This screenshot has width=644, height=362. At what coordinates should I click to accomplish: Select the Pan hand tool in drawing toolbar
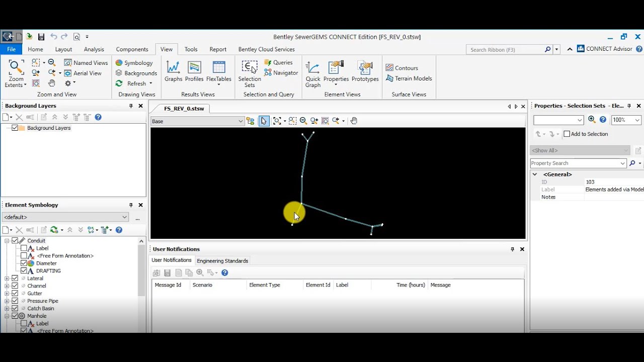[x=354, y=121]
